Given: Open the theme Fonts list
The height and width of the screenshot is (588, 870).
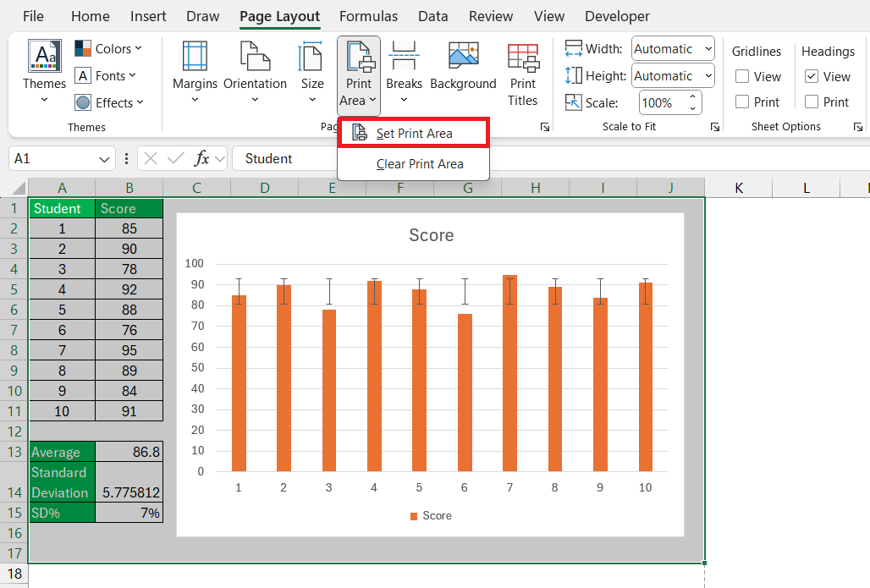Looking at the screenshot, I should click(106, 75).
